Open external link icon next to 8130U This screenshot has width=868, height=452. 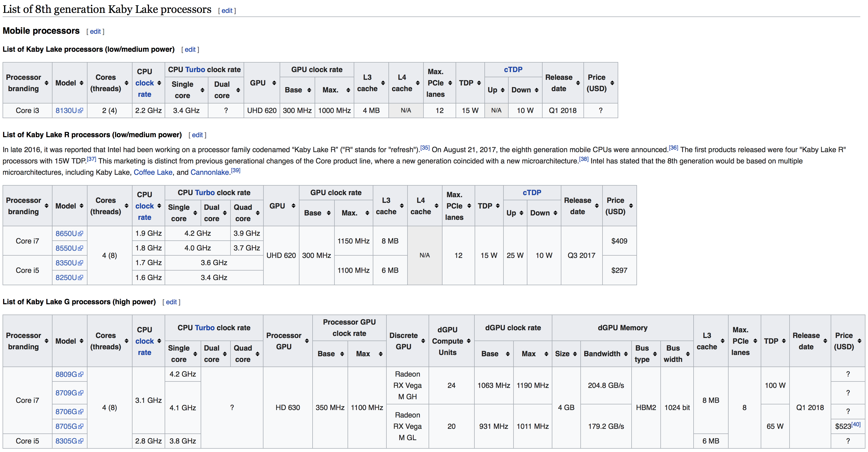click(x=81, y=111)
